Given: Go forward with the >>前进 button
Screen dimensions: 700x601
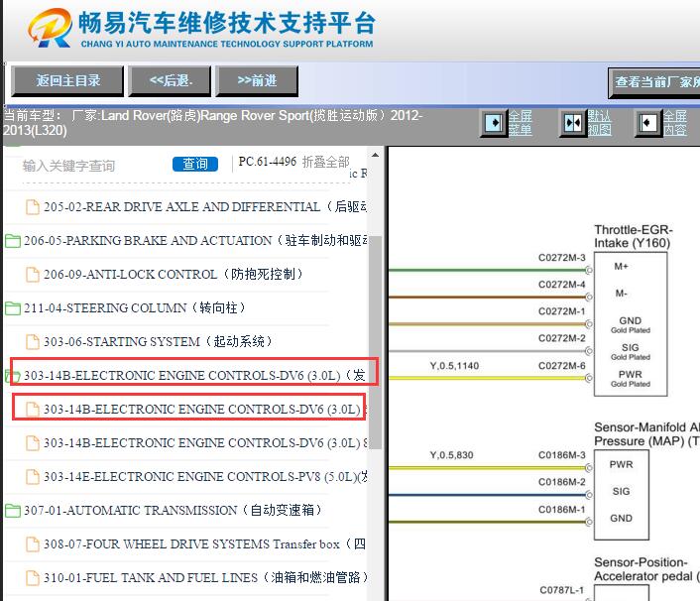Looking at the screenshot, I should tap(257, 80).
